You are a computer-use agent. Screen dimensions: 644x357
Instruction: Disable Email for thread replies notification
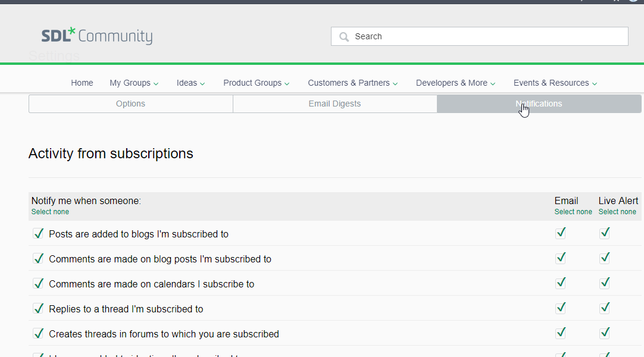561,308
